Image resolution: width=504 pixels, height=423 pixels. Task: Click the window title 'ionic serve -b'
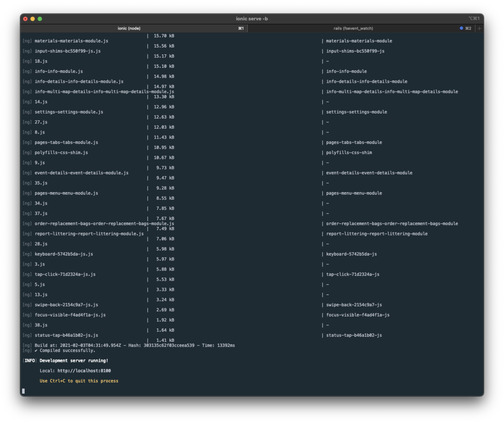pyautogui.click(x=252, y=18)
